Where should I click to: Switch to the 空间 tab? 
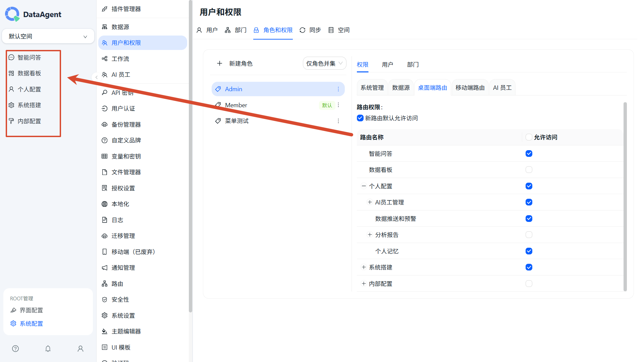coord(339,30)
